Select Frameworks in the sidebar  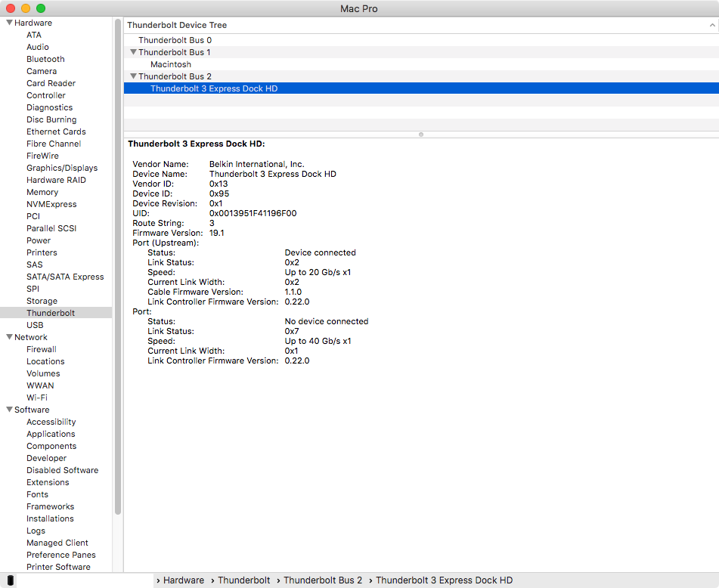[x=50, y=506]
